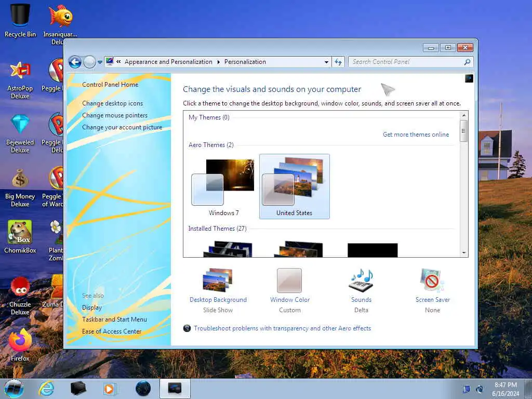Image resolution: width=532 pixels, height=399 pixels.
Task: Select the United States theme
Action: (x=294, y=187)
